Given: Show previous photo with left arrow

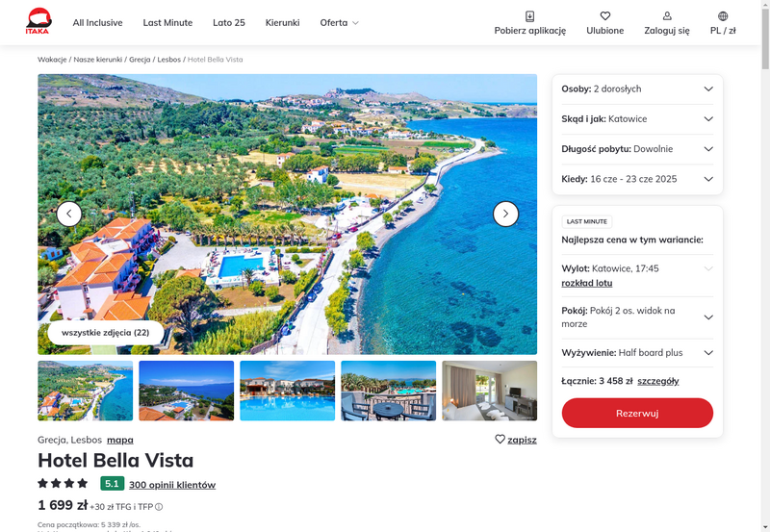Looking at the screenshot, I should point(69,214).
